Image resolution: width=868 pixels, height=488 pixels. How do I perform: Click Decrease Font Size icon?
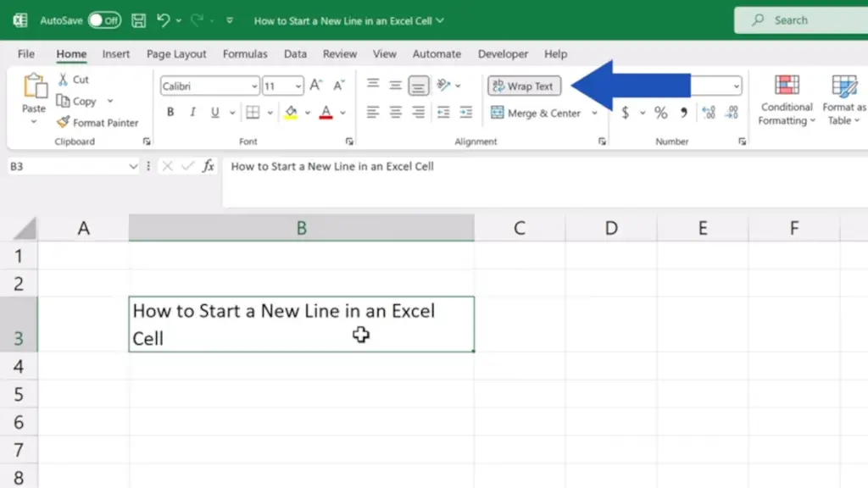pos(339,86)
